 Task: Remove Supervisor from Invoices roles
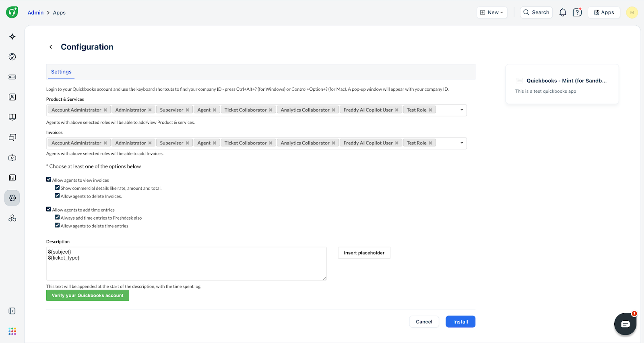pos(187,143)
